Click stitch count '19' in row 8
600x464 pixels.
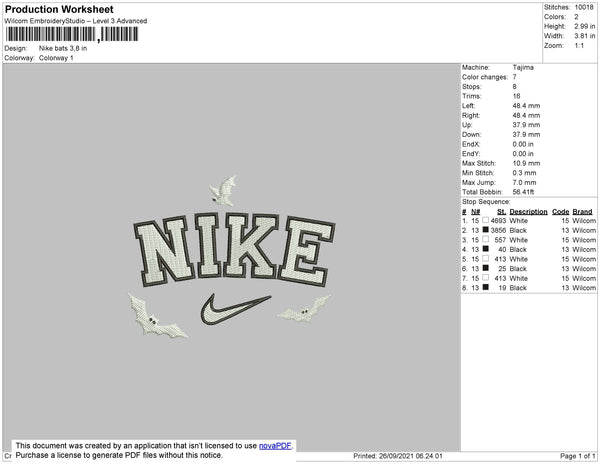click(x=502, y=288)
